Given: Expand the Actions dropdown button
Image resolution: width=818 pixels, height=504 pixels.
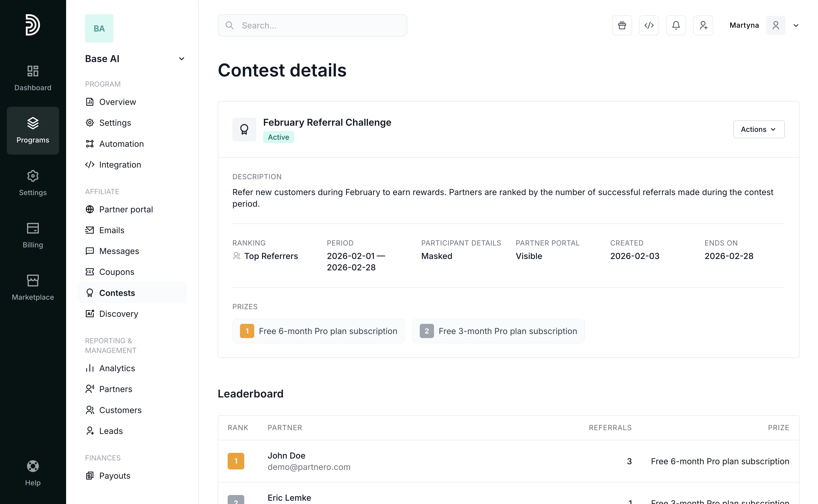Looking at the screenshot, I should point(759,129).
